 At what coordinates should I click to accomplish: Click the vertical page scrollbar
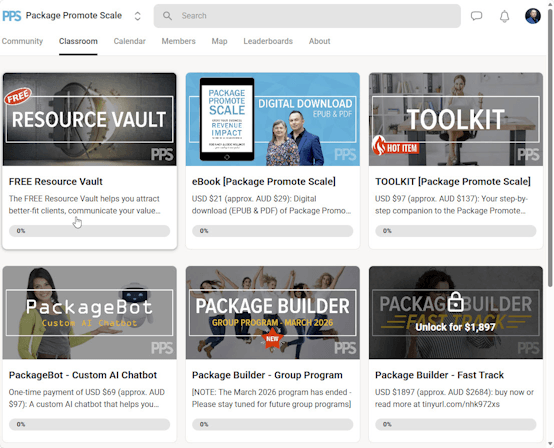[550, 148]
